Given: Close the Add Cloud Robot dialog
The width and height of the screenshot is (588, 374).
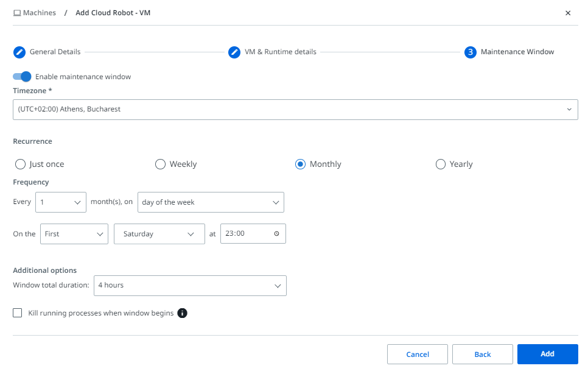Looking at the screenshot, I should point(568,13).
